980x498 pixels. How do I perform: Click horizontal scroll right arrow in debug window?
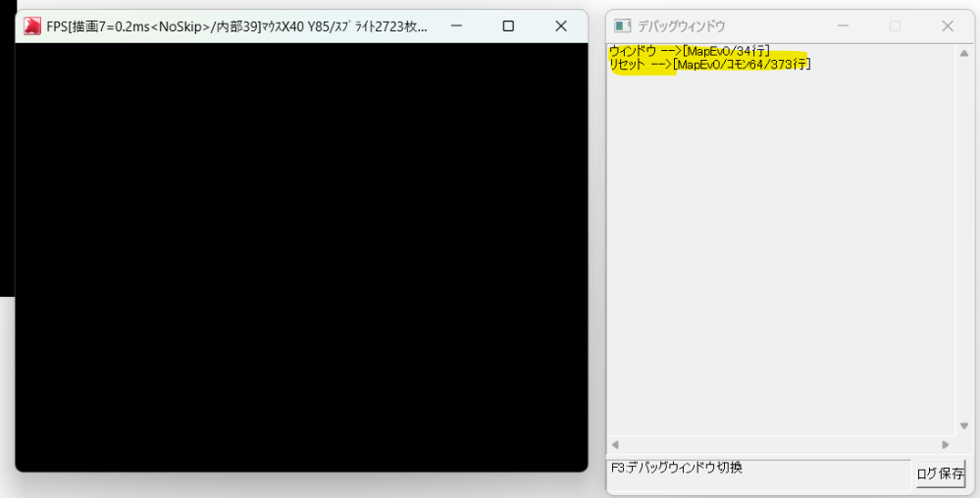coord(946,445)
